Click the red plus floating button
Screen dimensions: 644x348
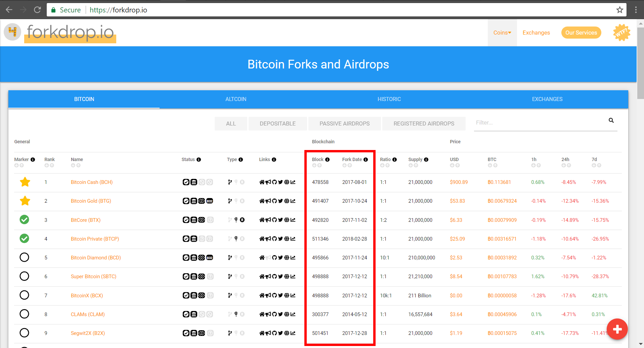617,329
